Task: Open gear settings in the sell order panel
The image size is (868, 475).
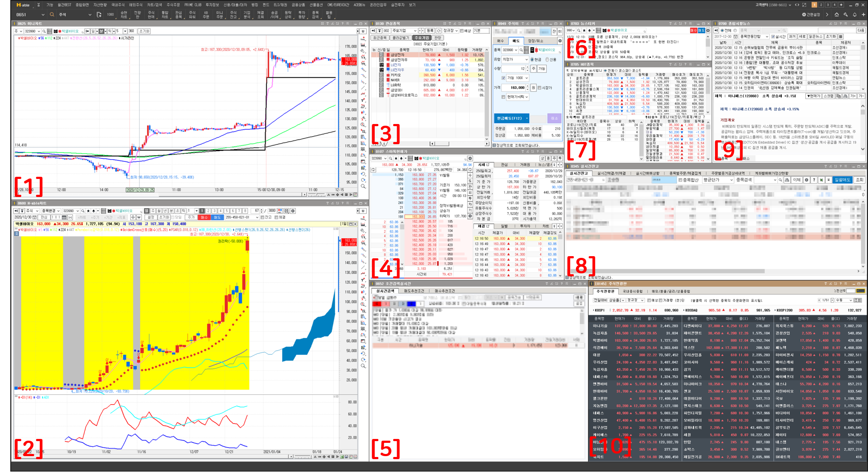Action: coord(560,41)
